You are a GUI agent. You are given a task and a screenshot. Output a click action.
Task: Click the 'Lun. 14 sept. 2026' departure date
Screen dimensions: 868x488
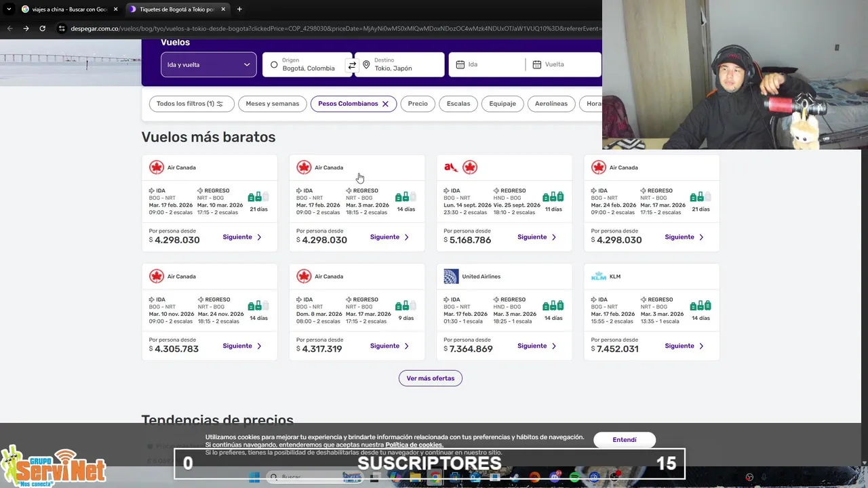pos(468,205)
